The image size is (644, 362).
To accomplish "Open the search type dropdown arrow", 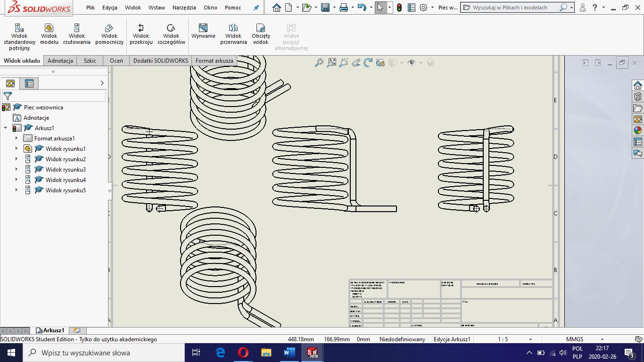I will (571, 8).
